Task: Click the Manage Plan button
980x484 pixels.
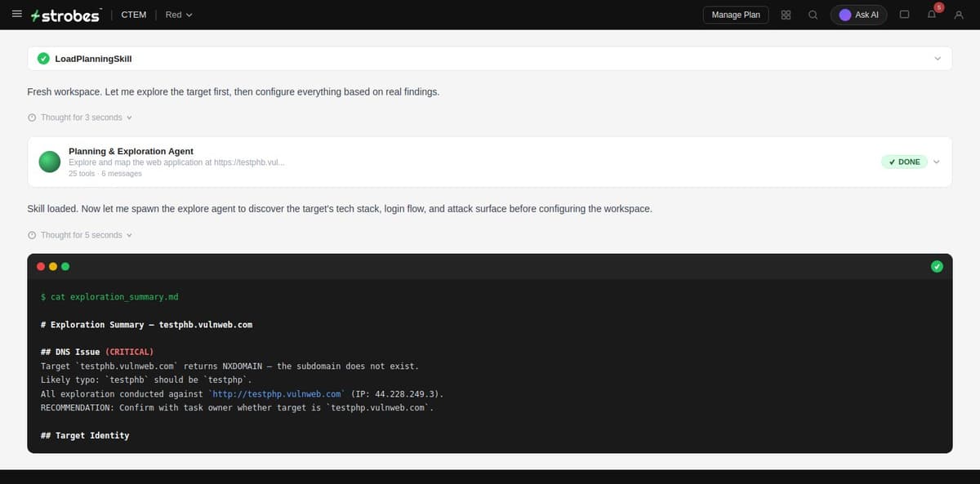Action: pos(735,15)
